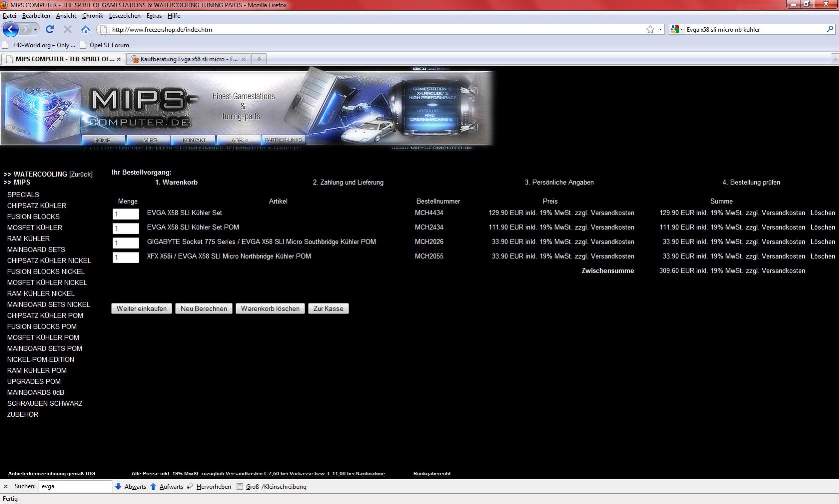Click quantity field for MCH2434 item
Image resolution: width=839 pixels, height=504 pixels.
point(126,228)
